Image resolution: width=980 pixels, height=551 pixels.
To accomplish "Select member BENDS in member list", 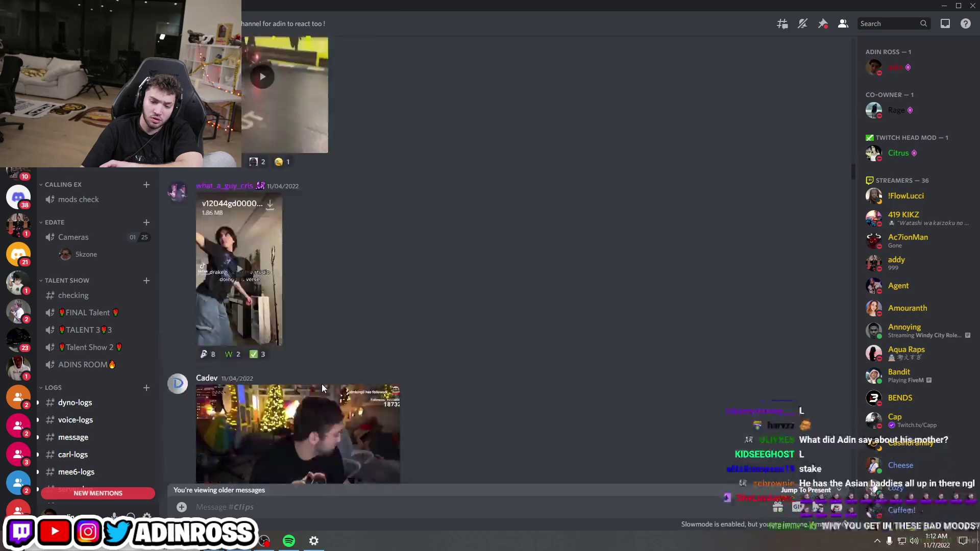I will pyautogui.click(x=916, y=398).
